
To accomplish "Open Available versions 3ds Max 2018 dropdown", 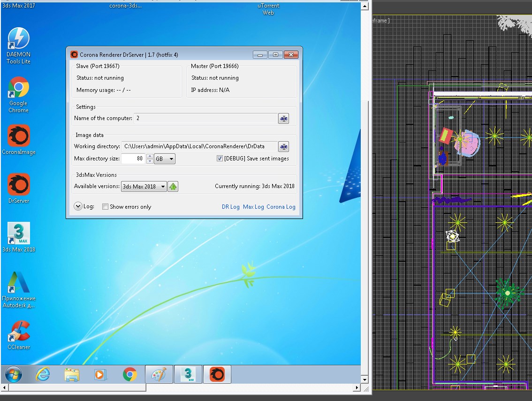I will pos(144,187).
